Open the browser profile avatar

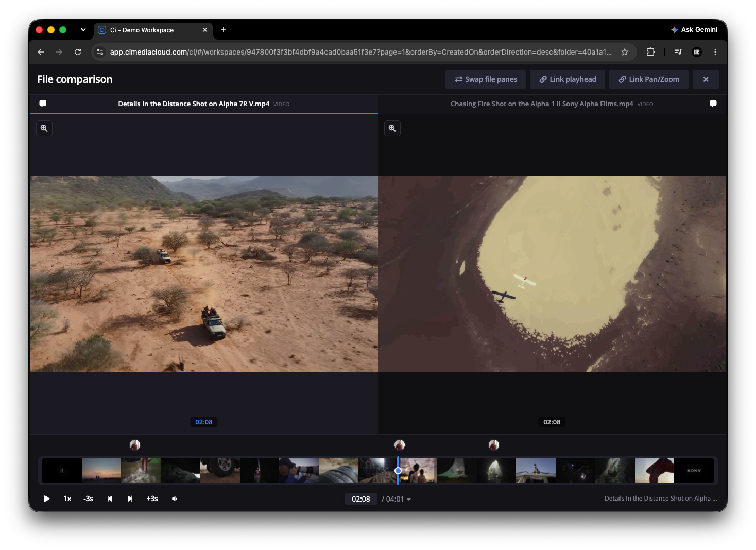click(x=697, y=52)
